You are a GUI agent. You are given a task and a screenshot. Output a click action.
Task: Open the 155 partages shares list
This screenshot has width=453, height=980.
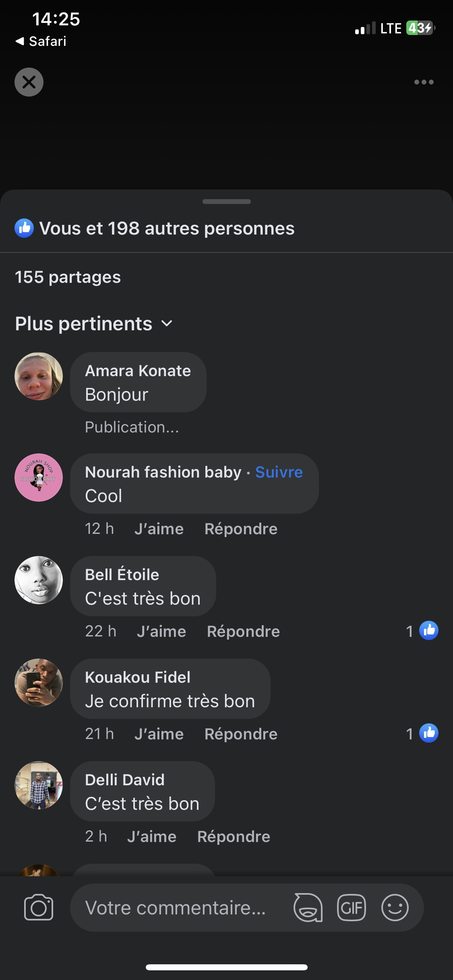[x=68, y=277]
